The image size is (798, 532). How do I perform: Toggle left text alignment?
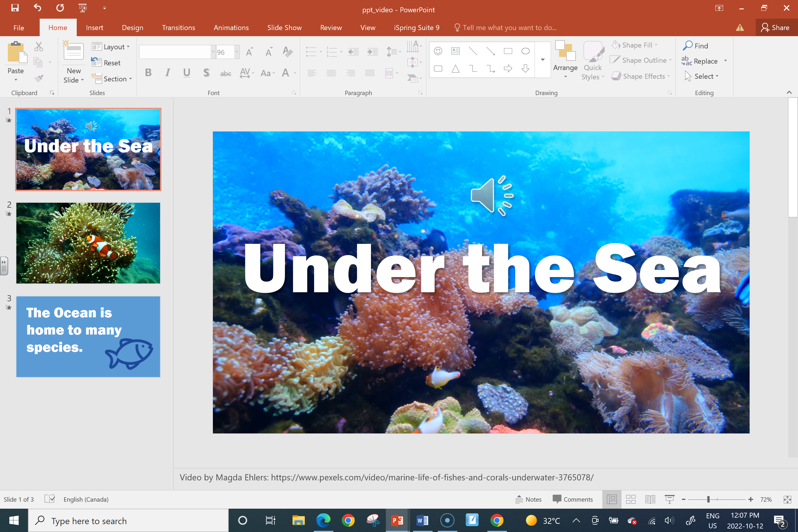(312, 73)
